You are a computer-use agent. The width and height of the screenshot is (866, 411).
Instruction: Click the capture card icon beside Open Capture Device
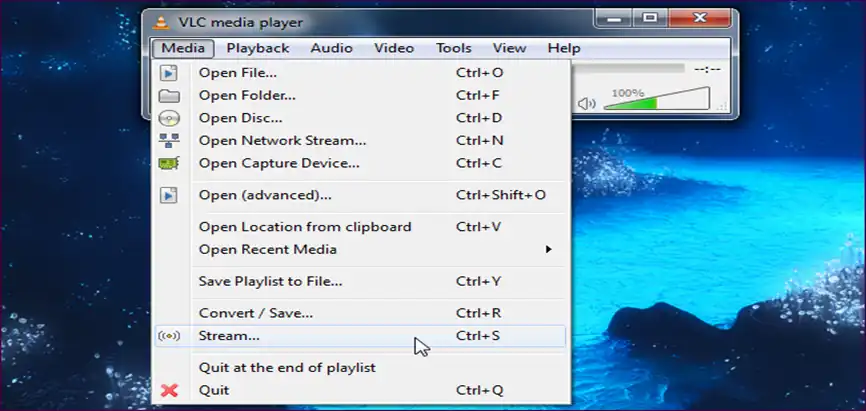point(169,164)
